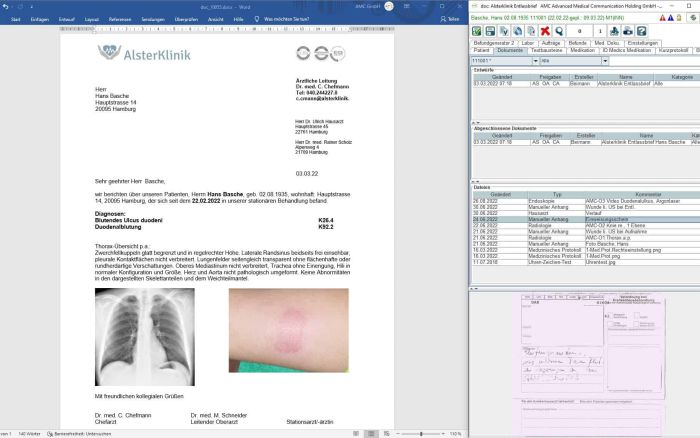
Task: Switch to the Medikation tab
Action: coord(583,49)
